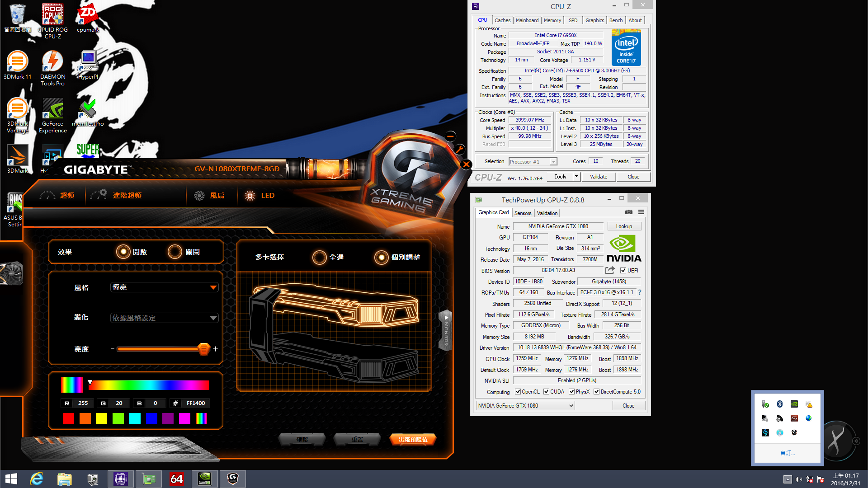Click bus interface question mark in GPU-Z
Viewport: 868px width, 488px height.
point(640,292)
